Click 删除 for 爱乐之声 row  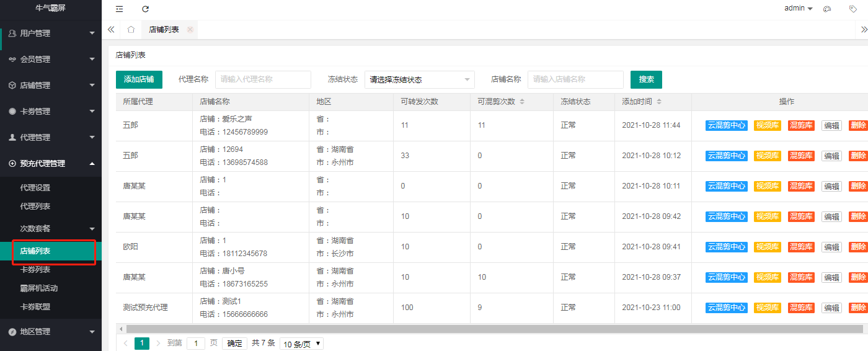pos(859,125)
